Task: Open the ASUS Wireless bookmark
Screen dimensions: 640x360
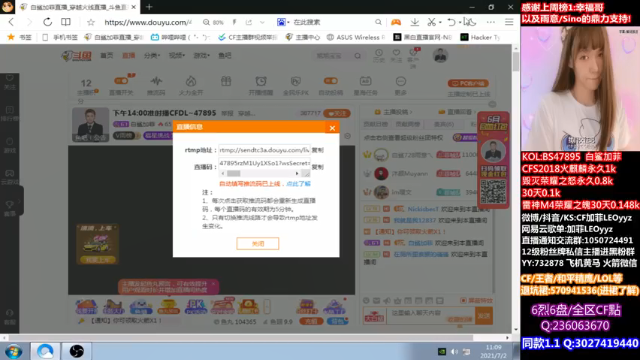Action: (x=356, y=37)
